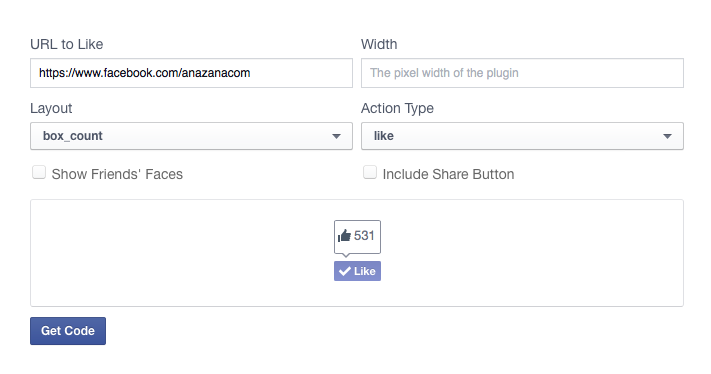The width and height of the screenshot is (711, 374).
Task: Focus the URL to Like input field
Action: pos(191,73)
